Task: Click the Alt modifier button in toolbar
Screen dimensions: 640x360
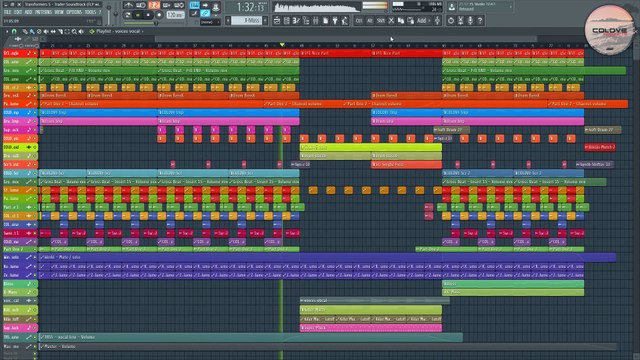Action: (x=369, y=20)
